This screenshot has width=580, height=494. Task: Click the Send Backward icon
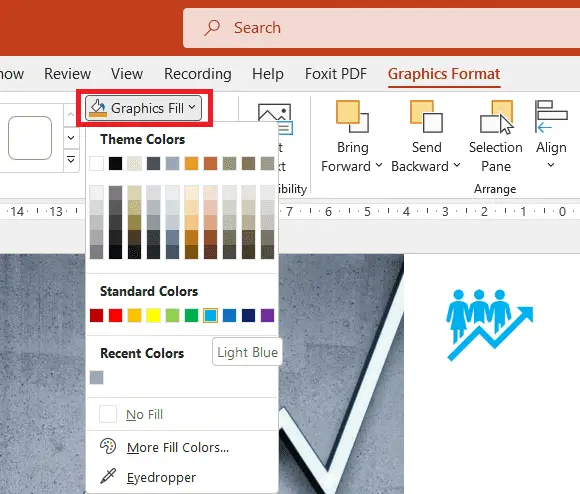click(426, 116)
